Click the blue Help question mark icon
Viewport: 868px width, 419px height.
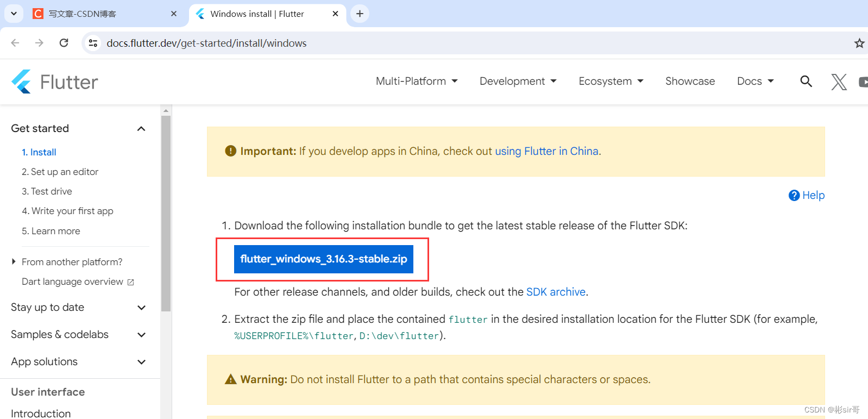794,195
